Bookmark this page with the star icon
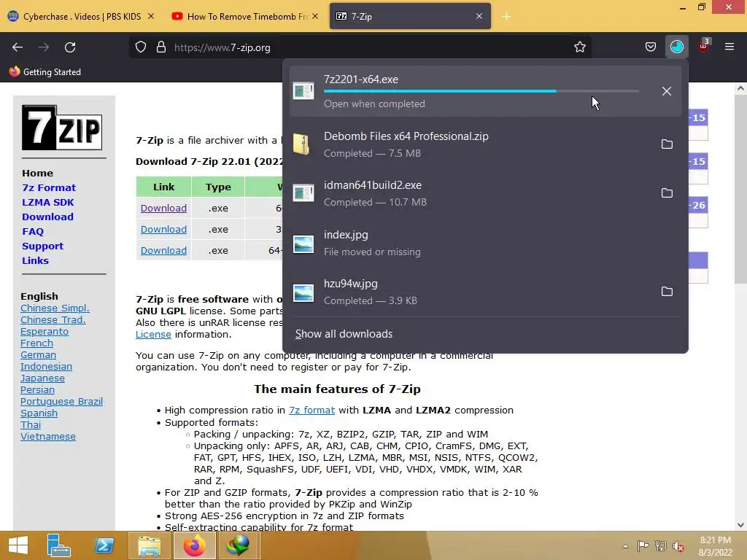This screenshot has height=560, width=747. pos(580,47)
